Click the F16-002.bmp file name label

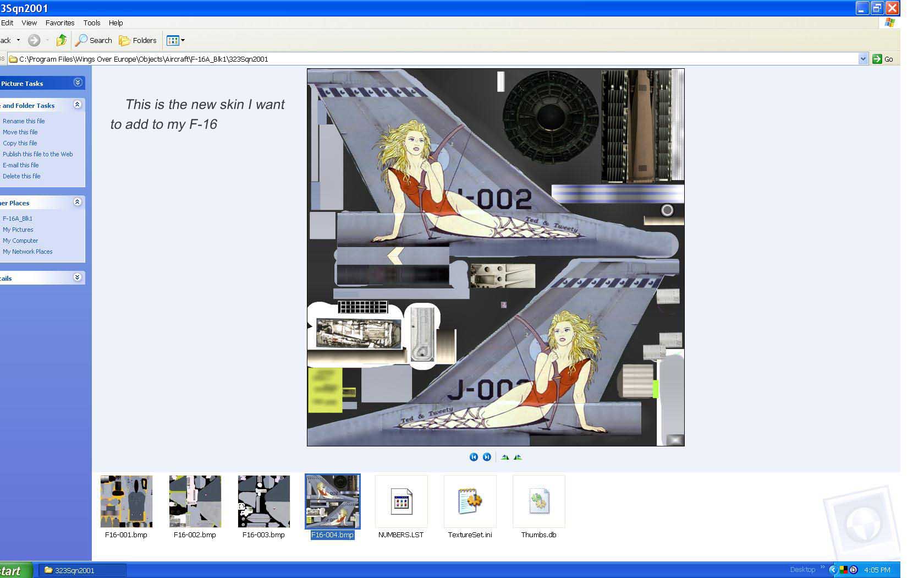pos(195,535)
